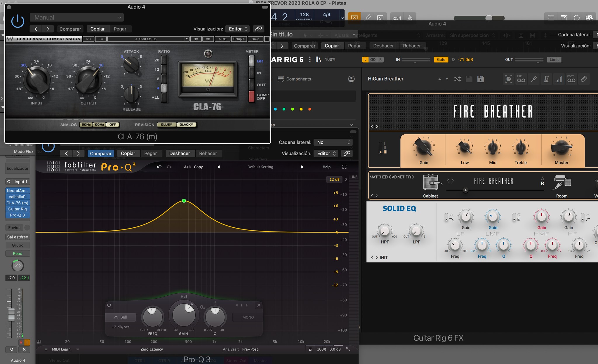Click Pro-Q 3 band settings gear icon
This screenshot has height=364, width=598.
[202, 307]
